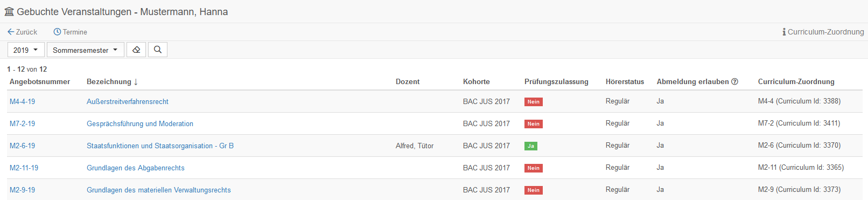Click the info icon beside Curriculum-Zuordnung
This screenshot has height=200, width=868.
tap(784, 32)
